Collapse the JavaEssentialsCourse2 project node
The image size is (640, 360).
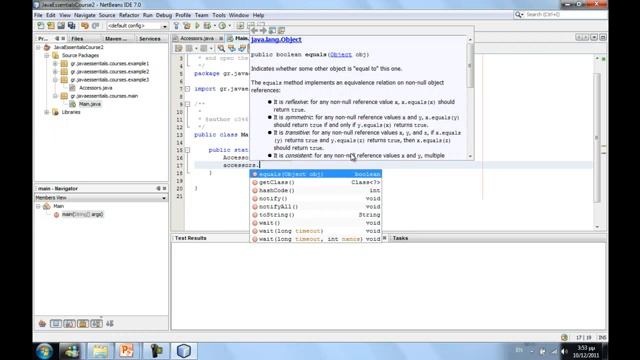(39, 47)
